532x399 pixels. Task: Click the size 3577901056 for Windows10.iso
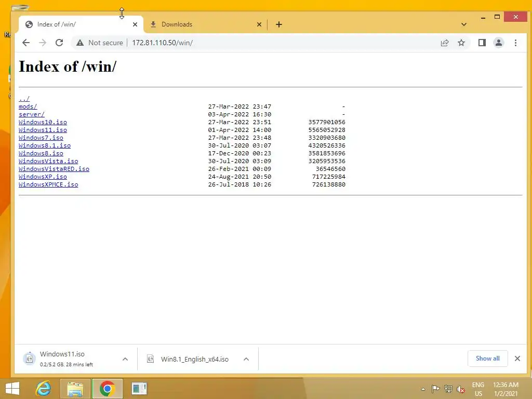(x=327, y=122)
